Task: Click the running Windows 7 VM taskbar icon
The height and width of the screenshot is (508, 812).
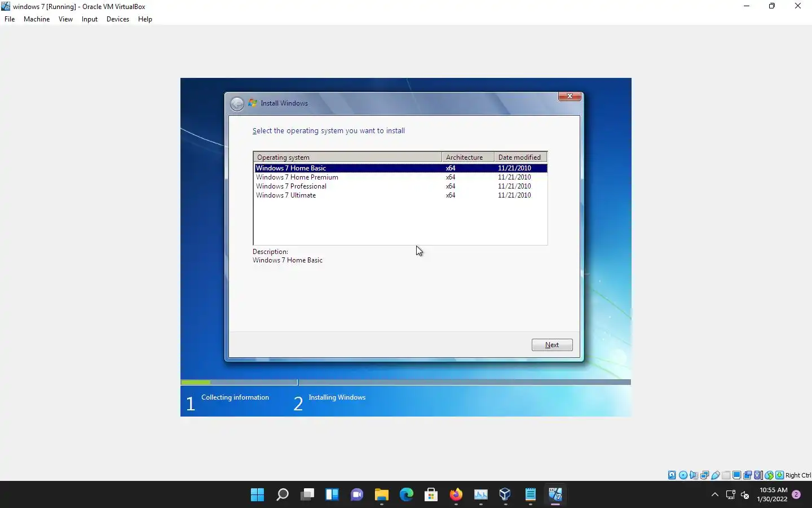Action: [555, 494]
